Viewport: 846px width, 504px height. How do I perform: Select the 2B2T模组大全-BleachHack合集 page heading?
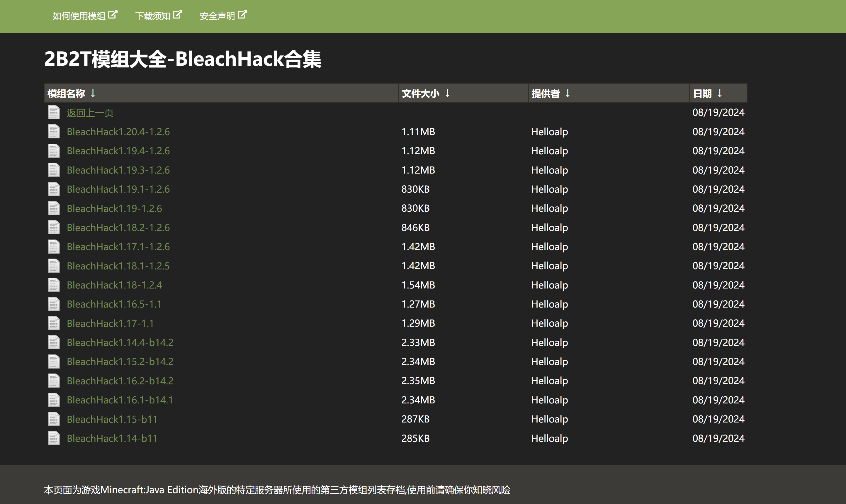183,59
